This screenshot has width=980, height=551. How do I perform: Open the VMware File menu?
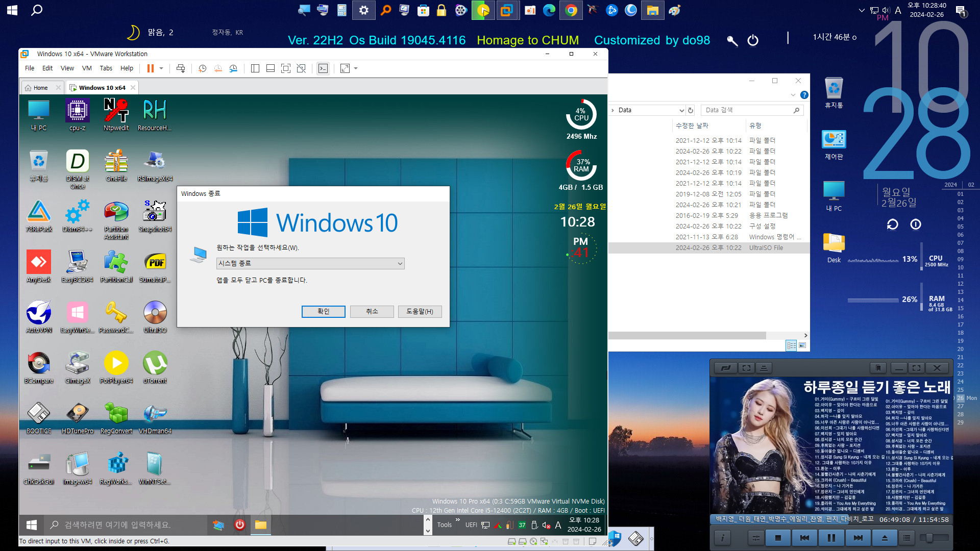(30, 68)
